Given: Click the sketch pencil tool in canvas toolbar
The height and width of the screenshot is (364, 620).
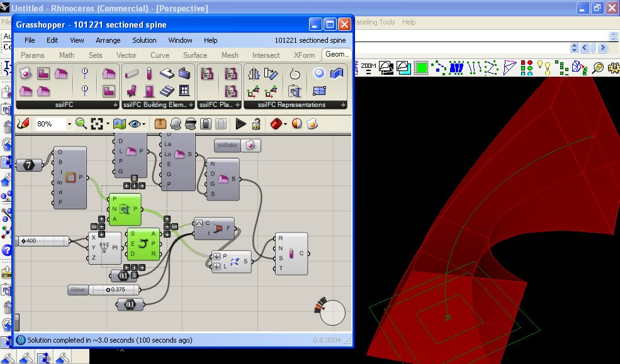Looking at the screenshot, I should pos(23,124).
